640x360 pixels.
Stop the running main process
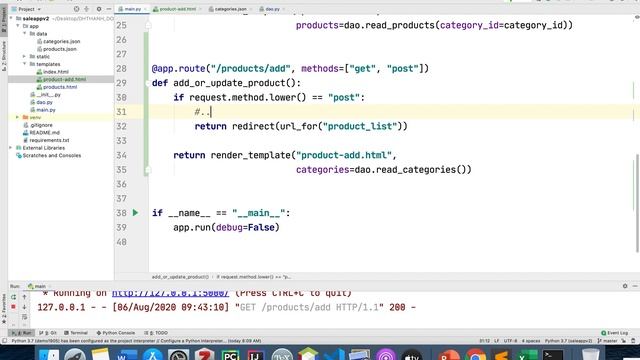pos(13,307)
